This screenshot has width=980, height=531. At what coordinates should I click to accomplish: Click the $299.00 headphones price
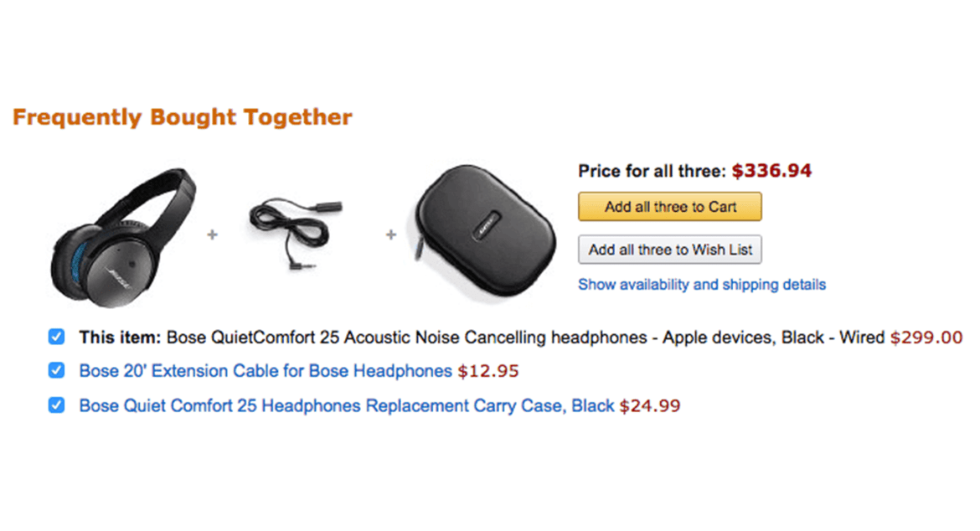coord(926,337)
